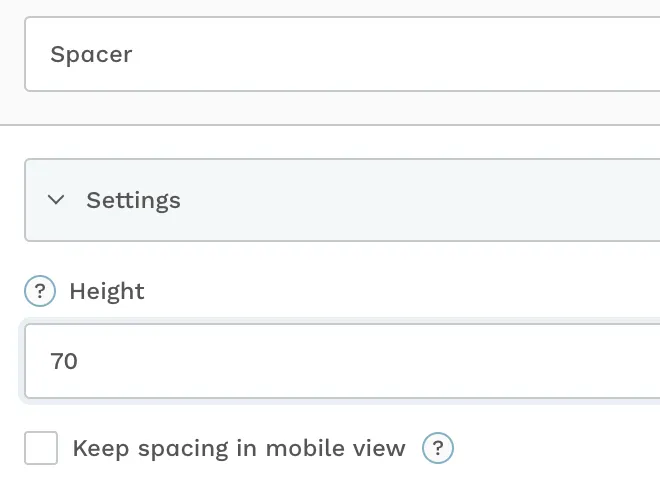
Task: Click the help icon beside Height
Action: pyautogui.click(x=40, y=291)
